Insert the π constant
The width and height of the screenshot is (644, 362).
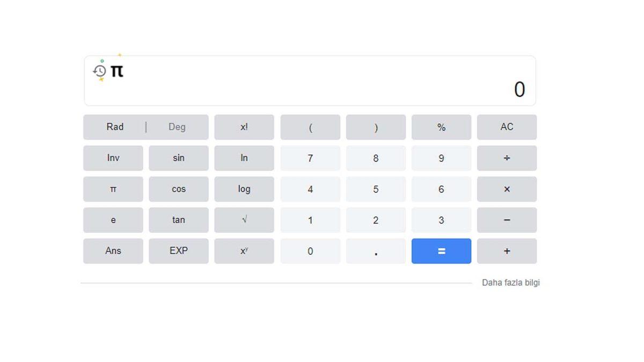pos(113,189)
